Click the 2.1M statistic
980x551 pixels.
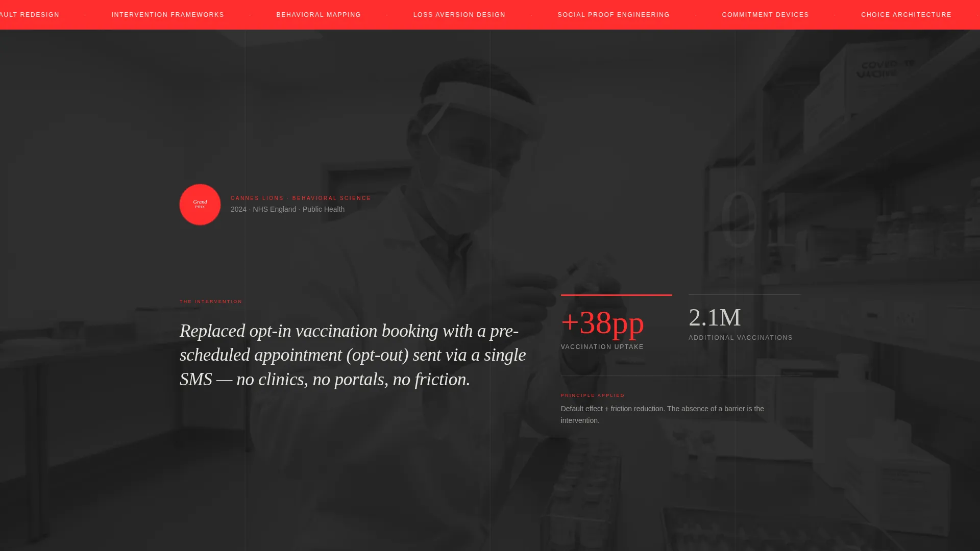click(x=715, y=317)
